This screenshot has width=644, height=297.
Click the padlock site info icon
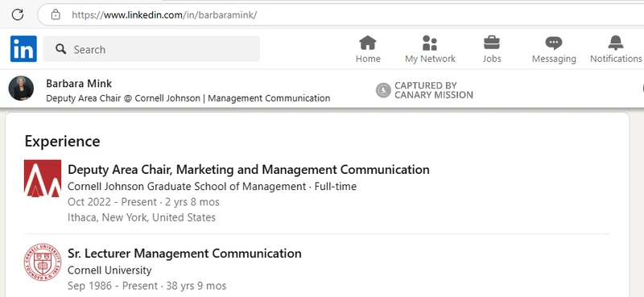[56, 14]
